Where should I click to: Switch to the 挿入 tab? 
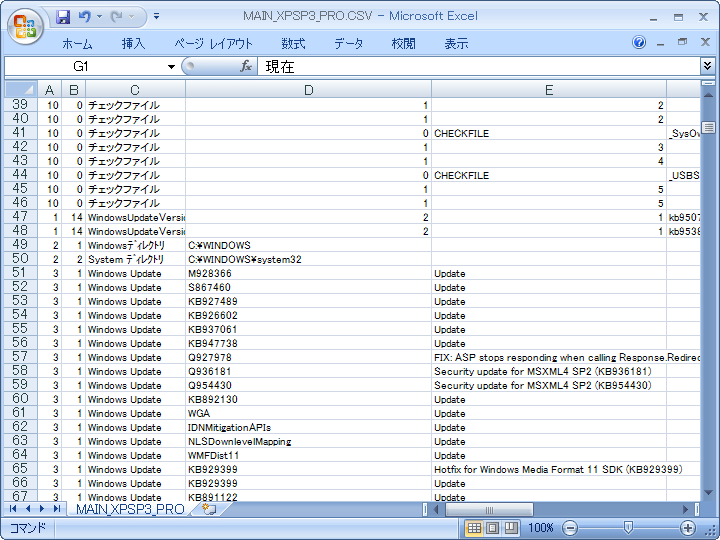coord(134,44)
